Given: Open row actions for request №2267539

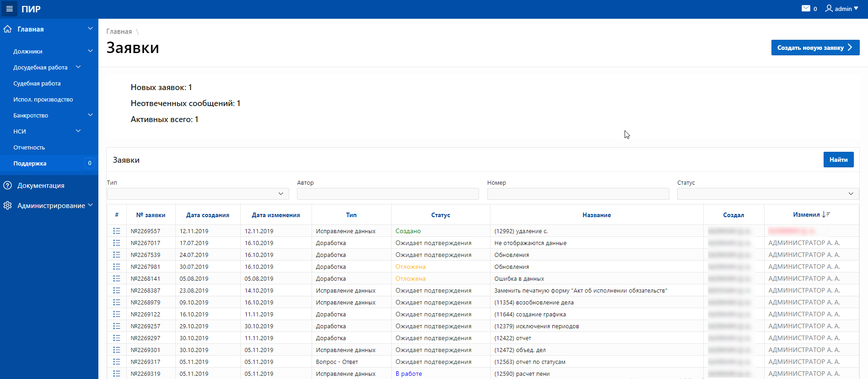Looking at the screenshot, I should [117, 255].
